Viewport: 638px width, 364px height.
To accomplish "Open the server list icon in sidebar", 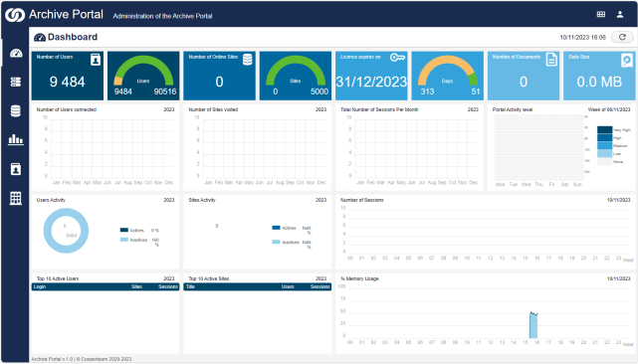I will click(16, 82).
